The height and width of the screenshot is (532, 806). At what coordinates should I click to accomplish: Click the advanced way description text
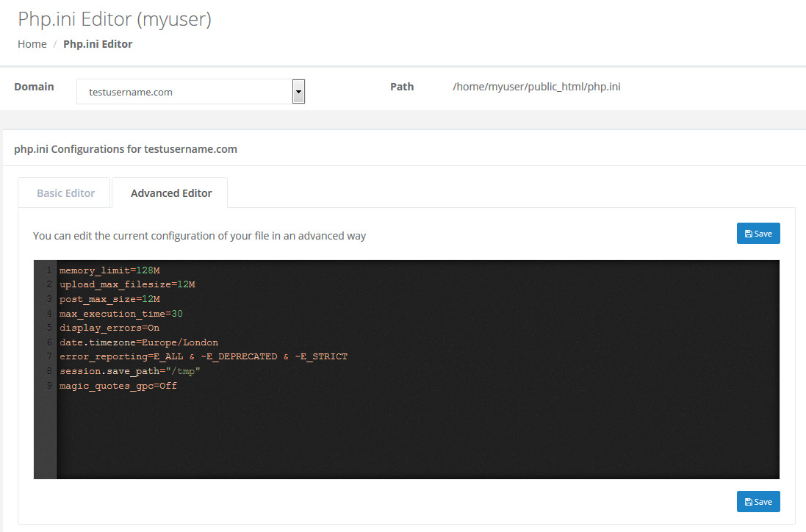(199, 236)
